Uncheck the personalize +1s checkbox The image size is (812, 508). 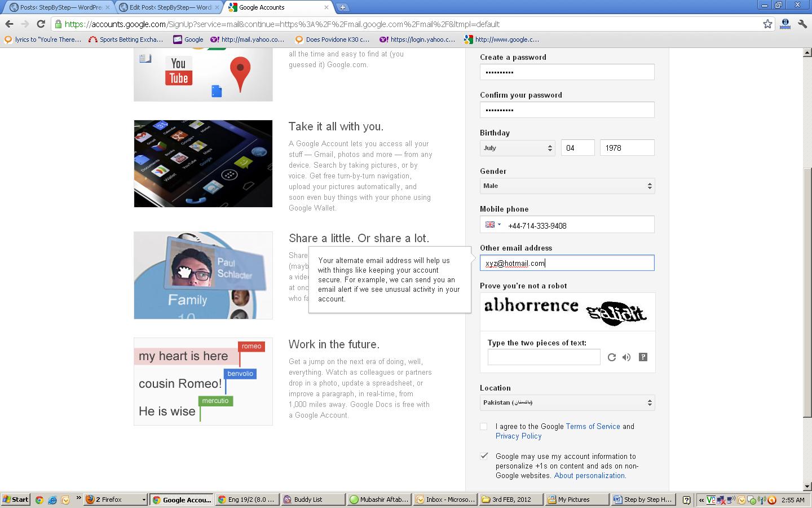(484, 456)
